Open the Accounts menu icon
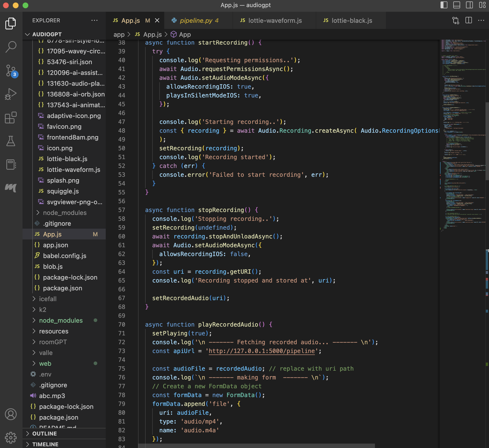Screen dimensions: 489x448 [11, 414]
